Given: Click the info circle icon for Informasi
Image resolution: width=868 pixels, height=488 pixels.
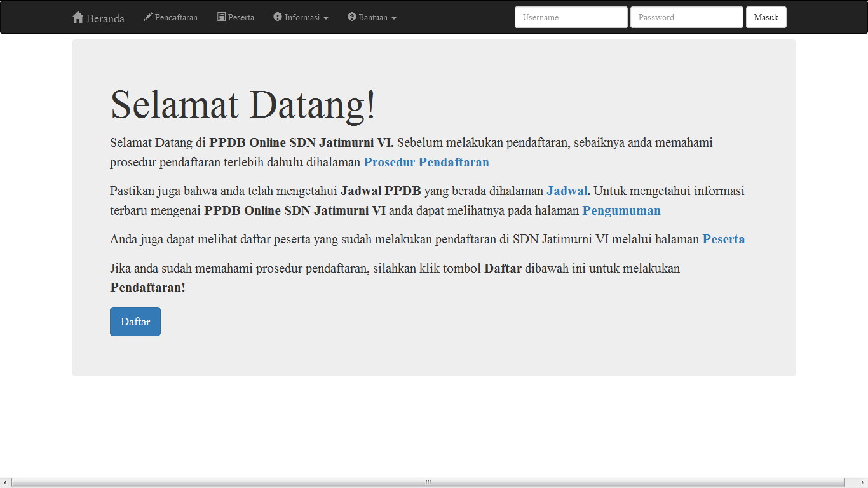Looking at the screenshot, I should coord(278,17).
